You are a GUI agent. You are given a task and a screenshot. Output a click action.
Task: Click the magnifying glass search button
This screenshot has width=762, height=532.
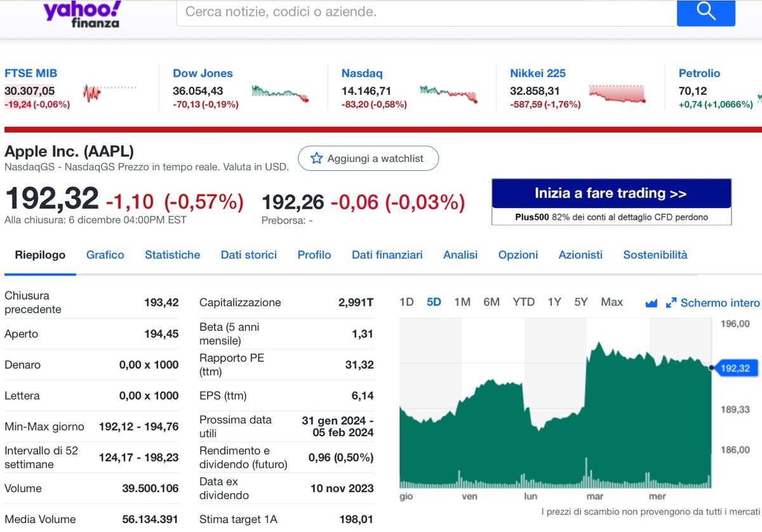(705, 12)
